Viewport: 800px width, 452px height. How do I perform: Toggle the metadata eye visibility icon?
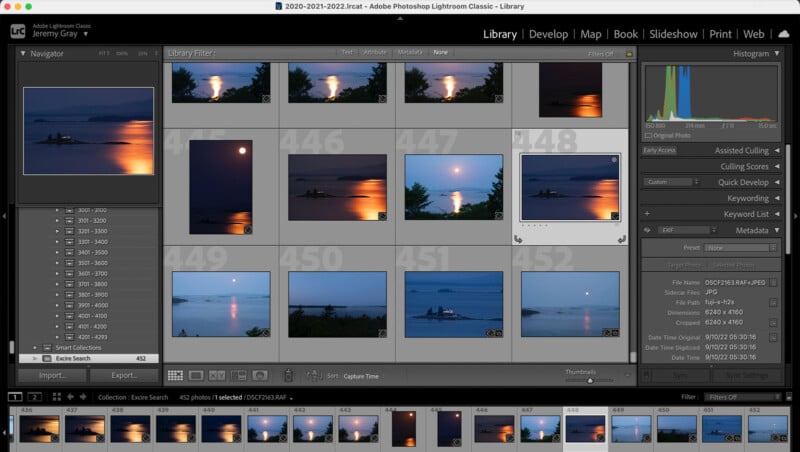tap(647, 230)
